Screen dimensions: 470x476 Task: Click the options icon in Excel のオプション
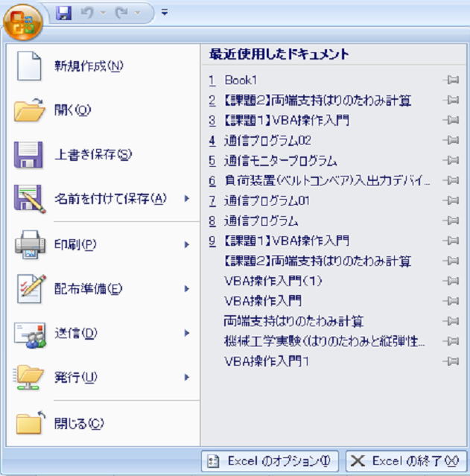pos(213,461)
